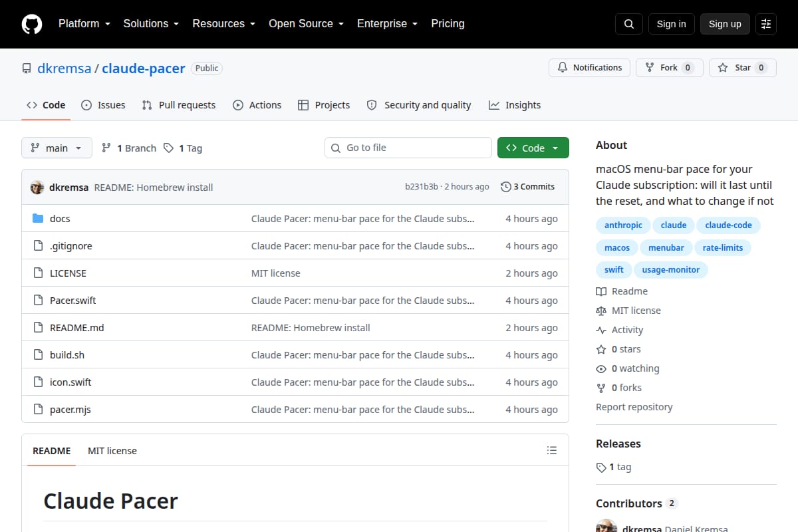Open the Pricing page
The width and height of the screenshot is (798, 532).
(448, 24)
